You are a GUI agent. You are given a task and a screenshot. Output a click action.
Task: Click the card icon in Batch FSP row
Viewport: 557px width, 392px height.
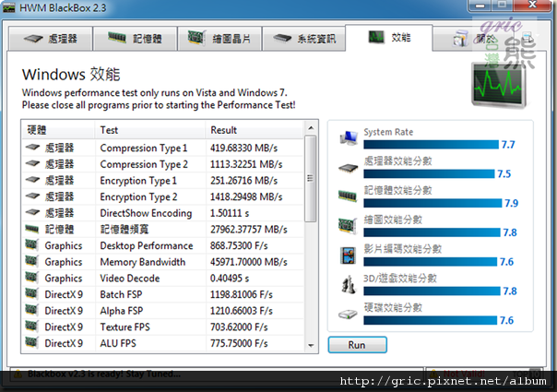[x=31, y=293]
